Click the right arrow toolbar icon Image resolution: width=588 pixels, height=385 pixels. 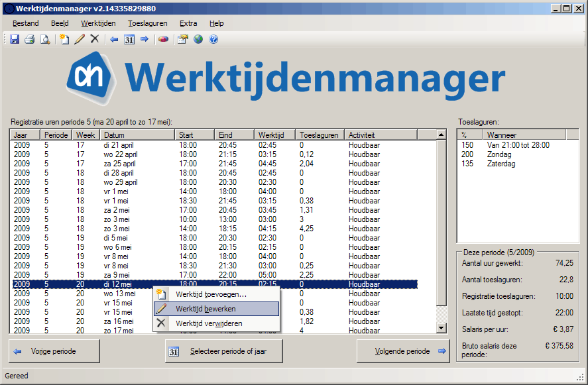(145, 39)
